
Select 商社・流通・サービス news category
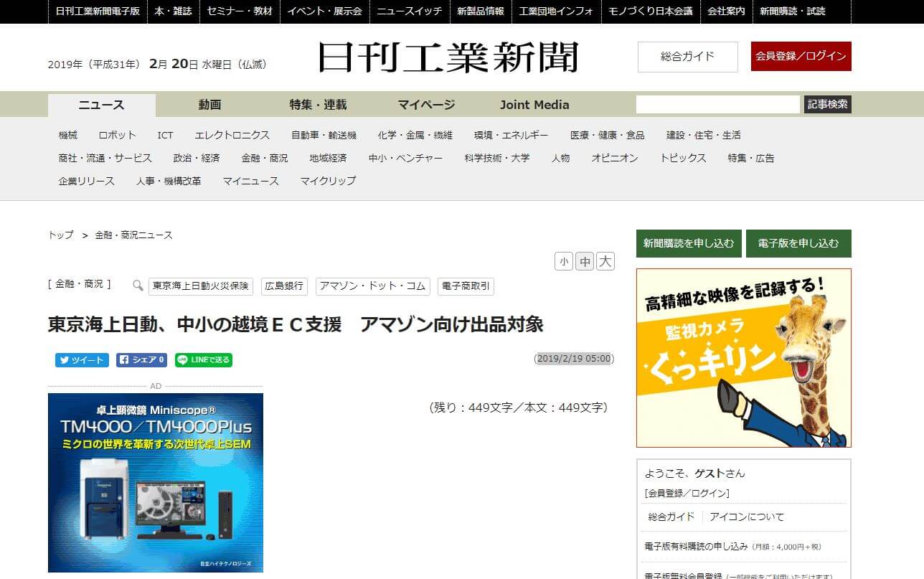pyautogui.click(x=105, y=158)
